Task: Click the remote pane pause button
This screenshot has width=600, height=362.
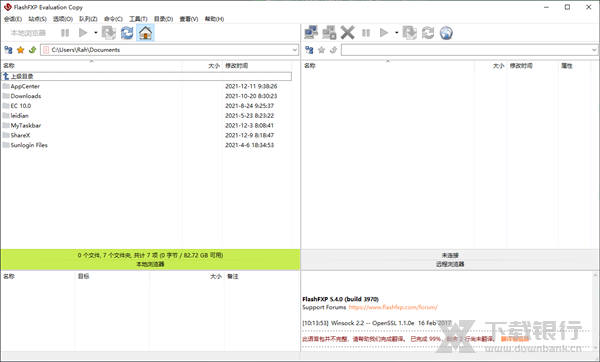Action: 366,33
